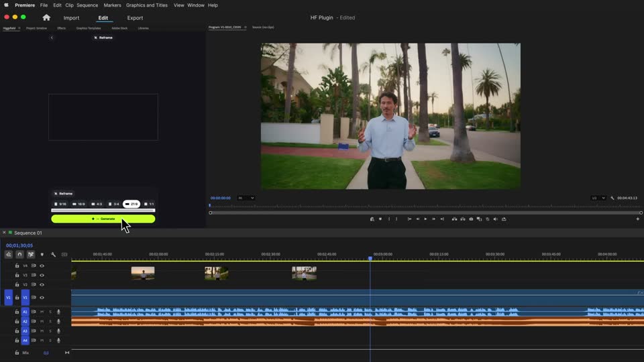Viewport: 644px width, 362px height.
Task: Mute audio track A1
Action: [42, 312]
